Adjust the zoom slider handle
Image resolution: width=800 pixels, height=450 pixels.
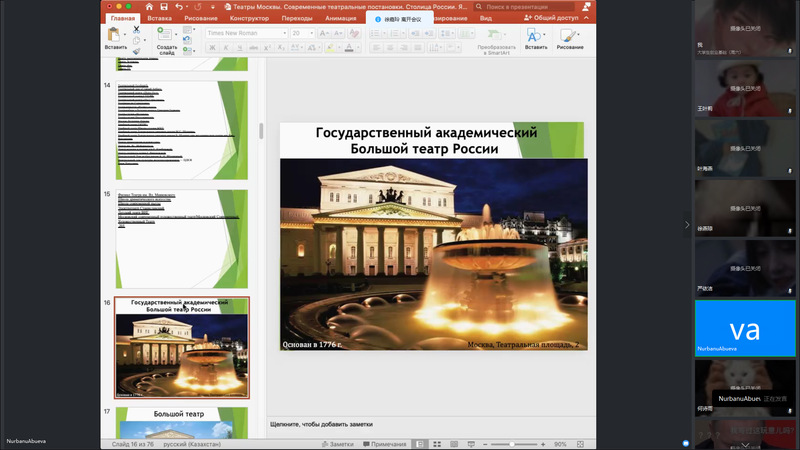point(512,444)
